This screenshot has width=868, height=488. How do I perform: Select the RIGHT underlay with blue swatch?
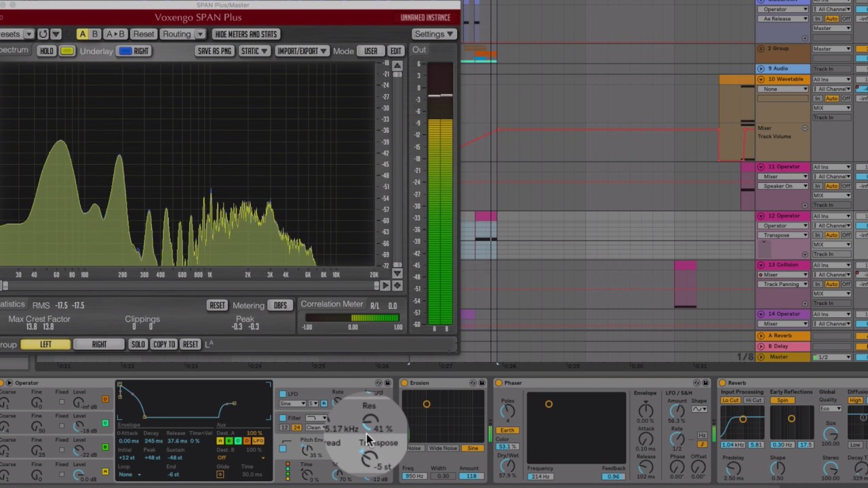point(134,51)
